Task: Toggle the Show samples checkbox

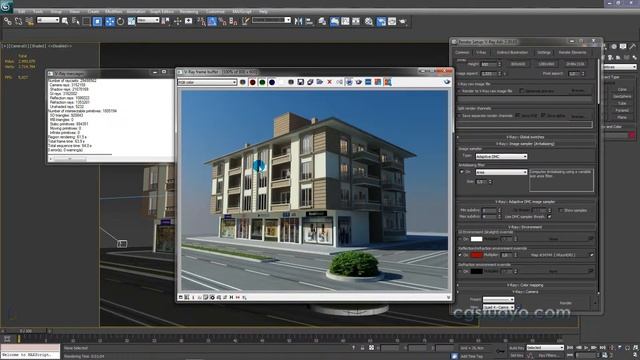Action: 561,210
